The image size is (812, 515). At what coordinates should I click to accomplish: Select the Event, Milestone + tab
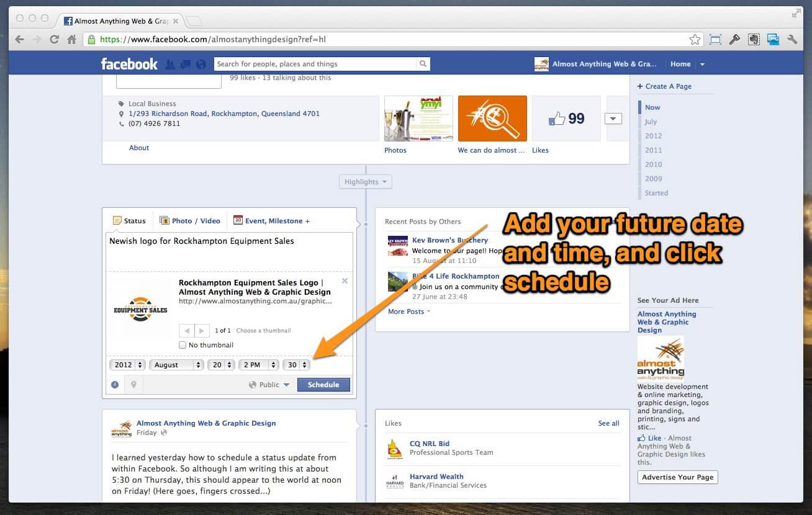point(271,220)
